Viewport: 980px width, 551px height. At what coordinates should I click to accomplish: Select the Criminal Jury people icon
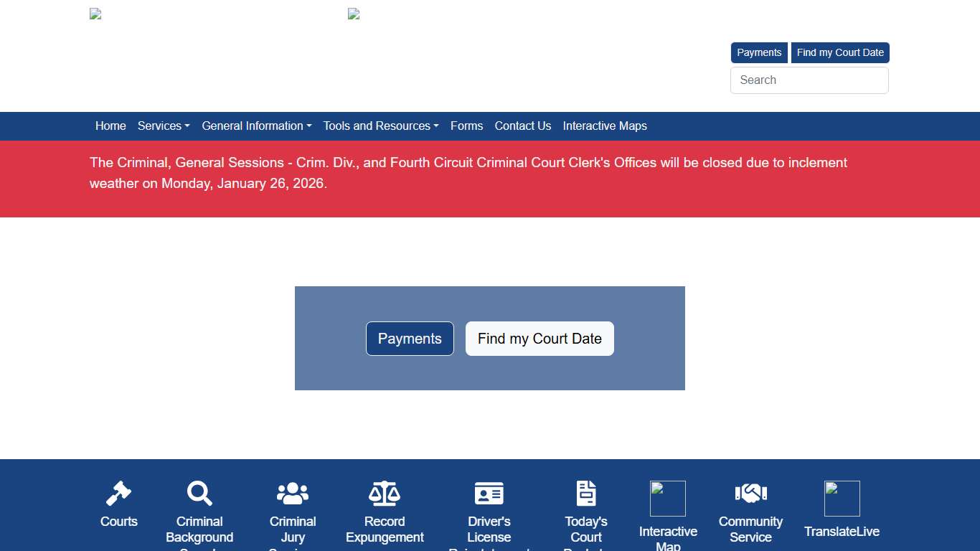click(x=293, y=494)
